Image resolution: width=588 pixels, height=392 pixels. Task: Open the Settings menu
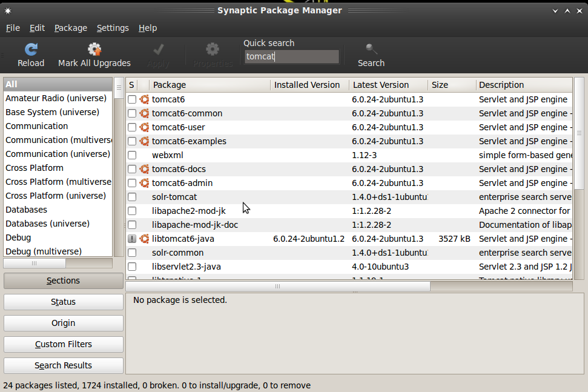point(112,28)
